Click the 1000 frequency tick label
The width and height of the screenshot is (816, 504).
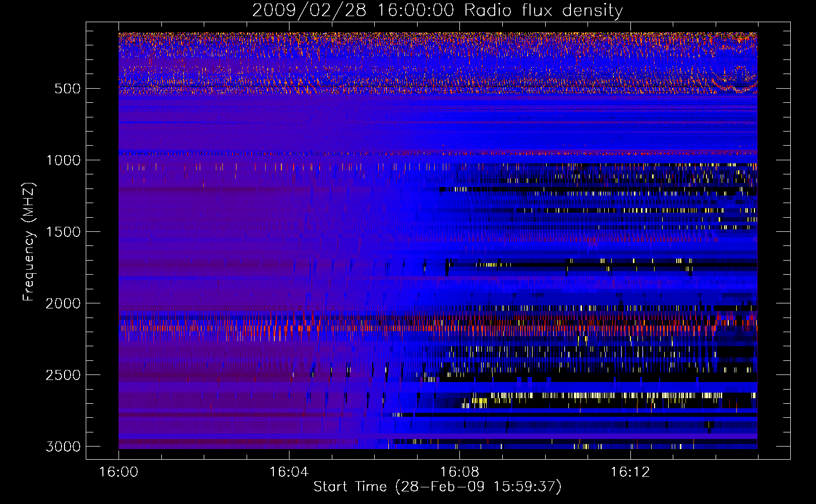point(63,160)
